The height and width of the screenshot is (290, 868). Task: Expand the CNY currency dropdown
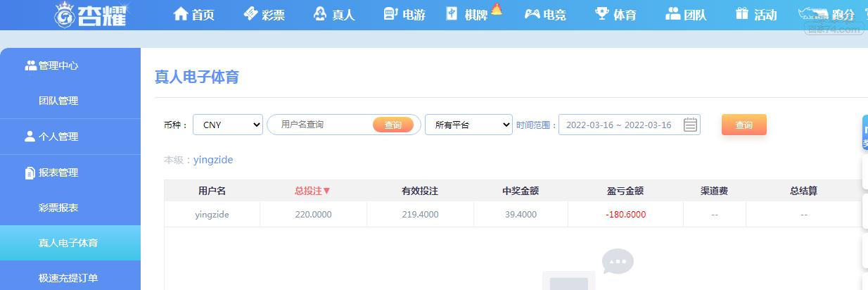click(228, 125)
